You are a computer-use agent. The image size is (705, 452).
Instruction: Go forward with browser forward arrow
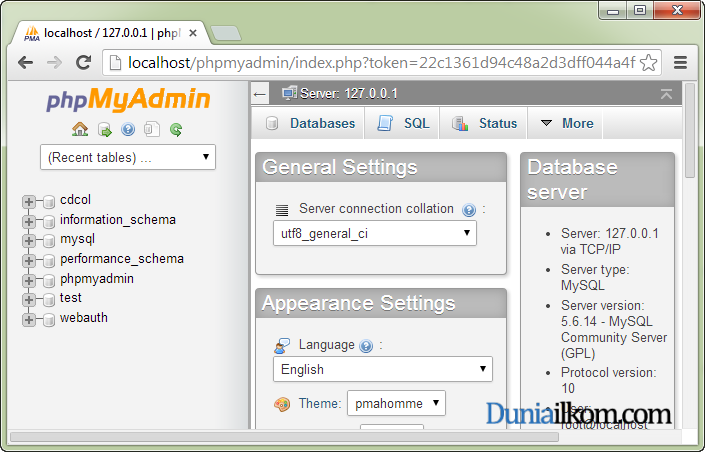(x=54, y=63)
